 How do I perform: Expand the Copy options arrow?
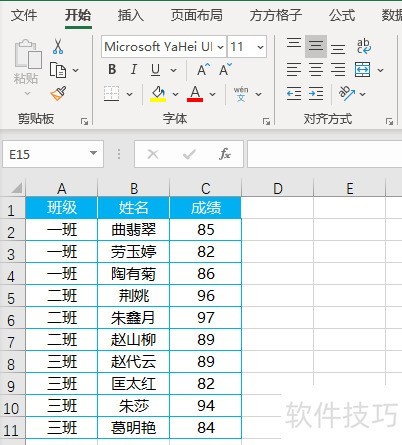76,70
